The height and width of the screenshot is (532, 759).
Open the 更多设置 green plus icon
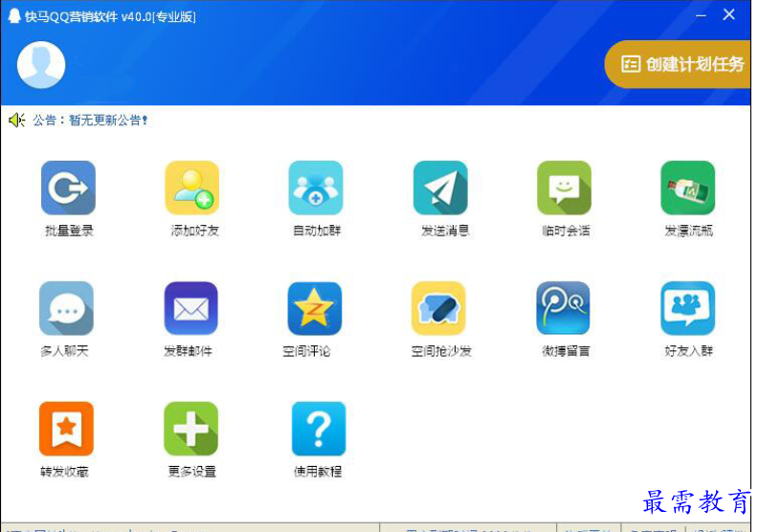(191, 429)
